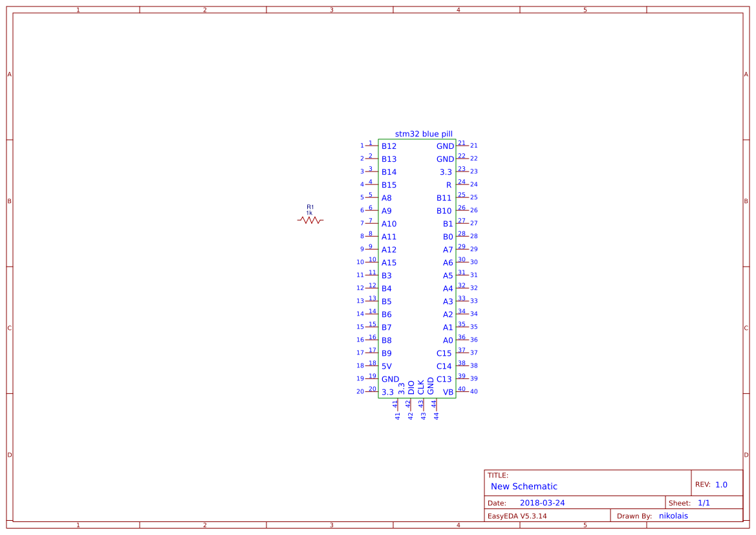Screen dimensions: 756x535
Task: Select pin label B1
Action: pos(448,224)
